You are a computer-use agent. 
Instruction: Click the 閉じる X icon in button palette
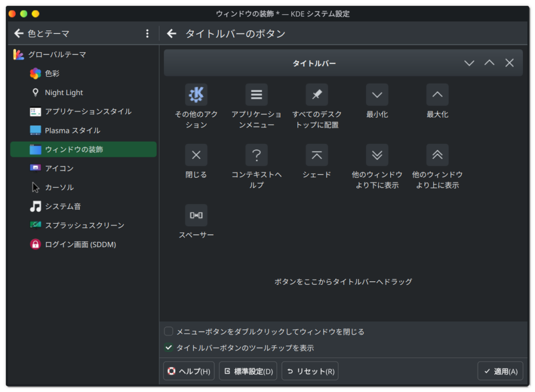point(196,155)
